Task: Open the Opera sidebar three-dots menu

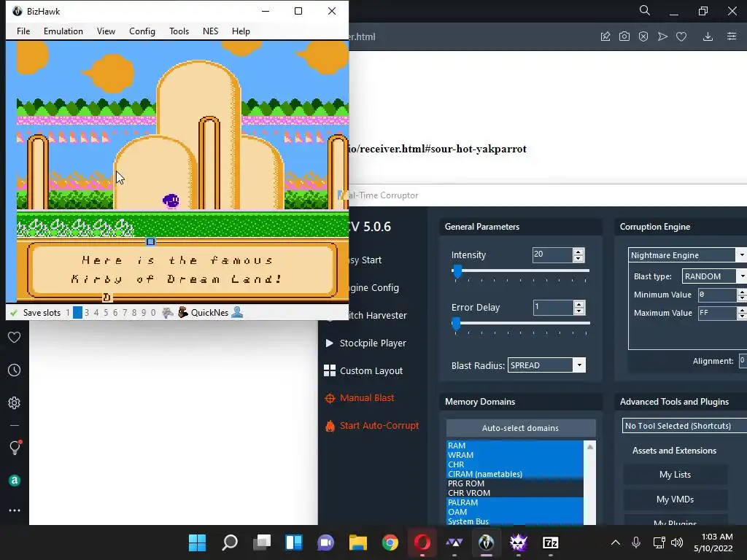Action: tap(15, 510)
